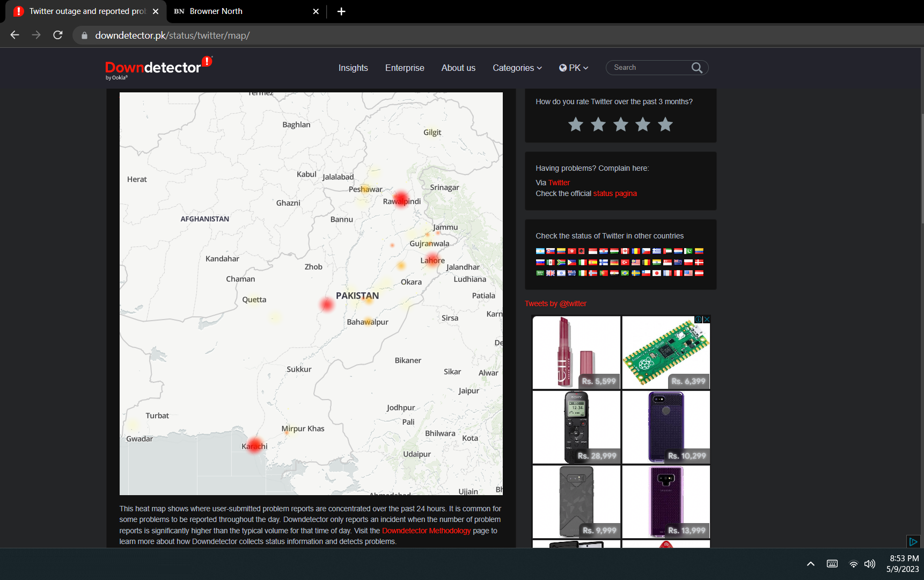Image resolution: width=924 pixels, height=580 pixels.
Task: Rate Twitter one star
Action: (x=576, y=125)
